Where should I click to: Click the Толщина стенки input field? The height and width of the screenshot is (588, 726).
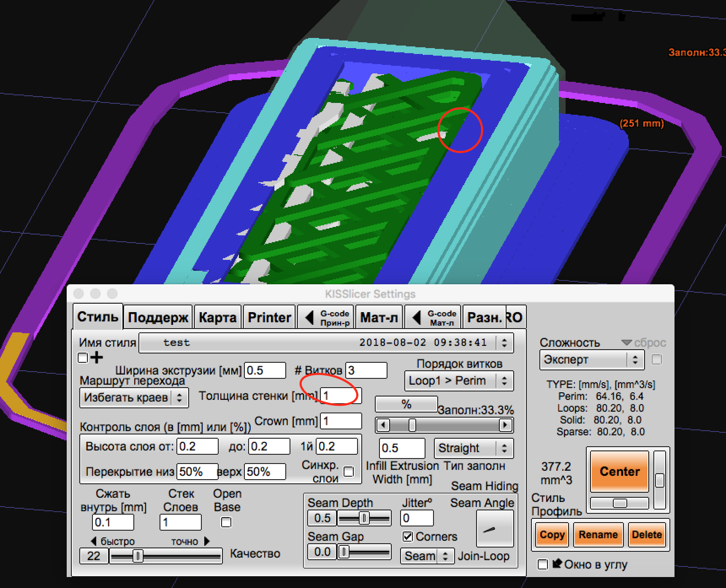tap(340, 396)
